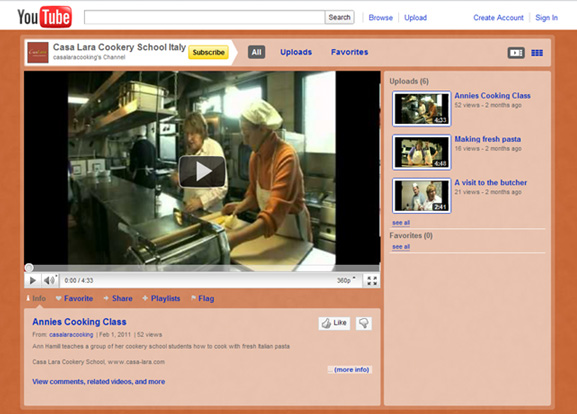Screen dimensions: 577x414
Task: Play video using the control bar play icon
Action: pyautogui.click(x=32, y=280)
